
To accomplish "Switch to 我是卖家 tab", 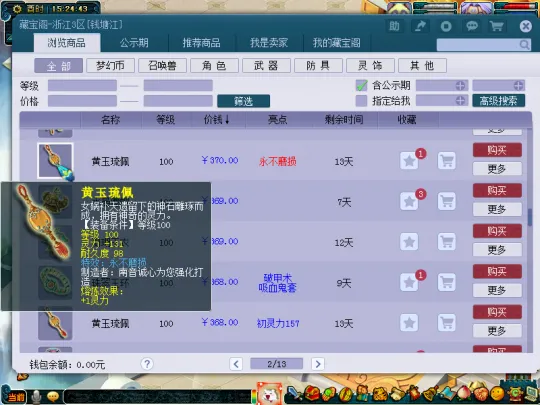I will (269, 43).
